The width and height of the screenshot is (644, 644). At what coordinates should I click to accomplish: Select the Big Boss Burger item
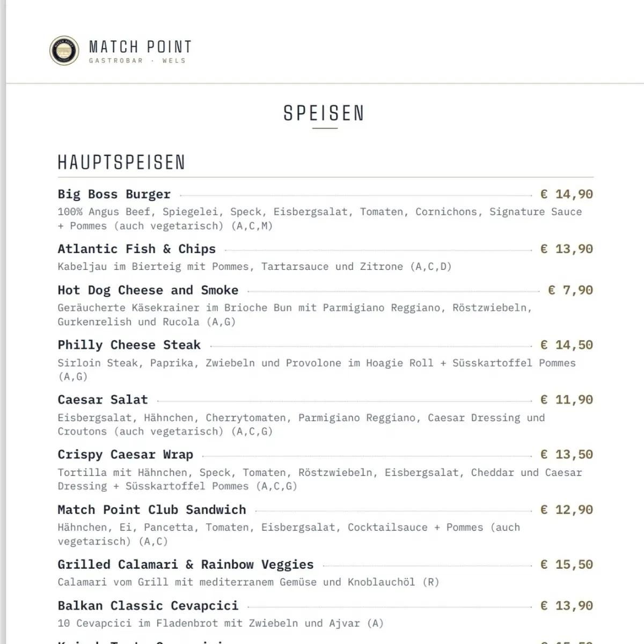point(114,194)
